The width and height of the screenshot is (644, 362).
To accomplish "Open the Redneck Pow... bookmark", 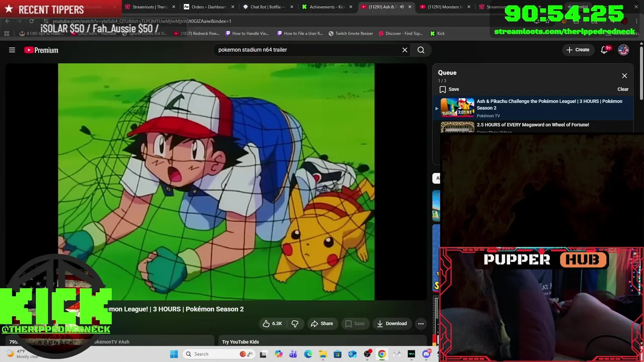I will (x=196, y=34).
